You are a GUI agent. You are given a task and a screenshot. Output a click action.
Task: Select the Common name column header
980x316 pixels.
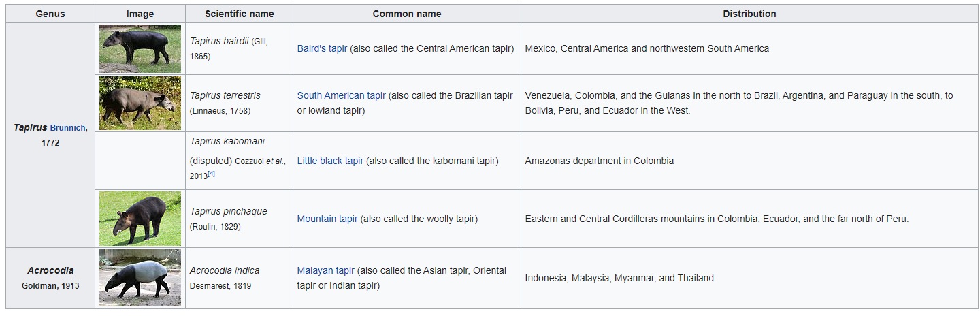point(407,14)
